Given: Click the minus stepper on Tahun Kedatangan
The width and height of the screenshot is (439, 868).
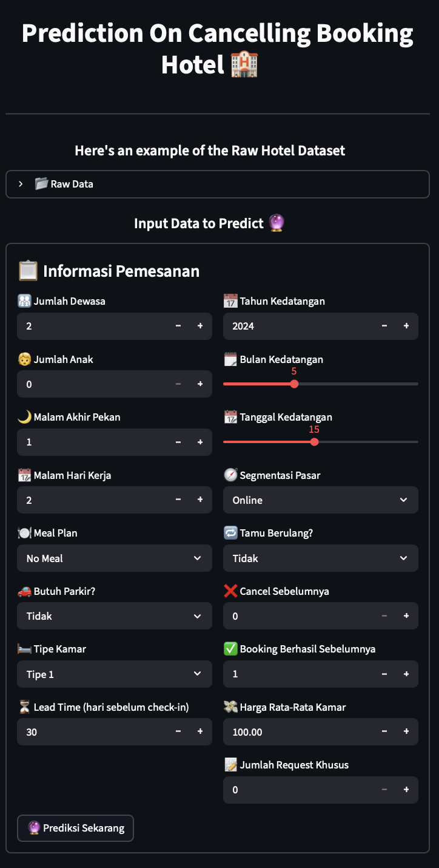Looking at the screenshot, I should (384, 326).
